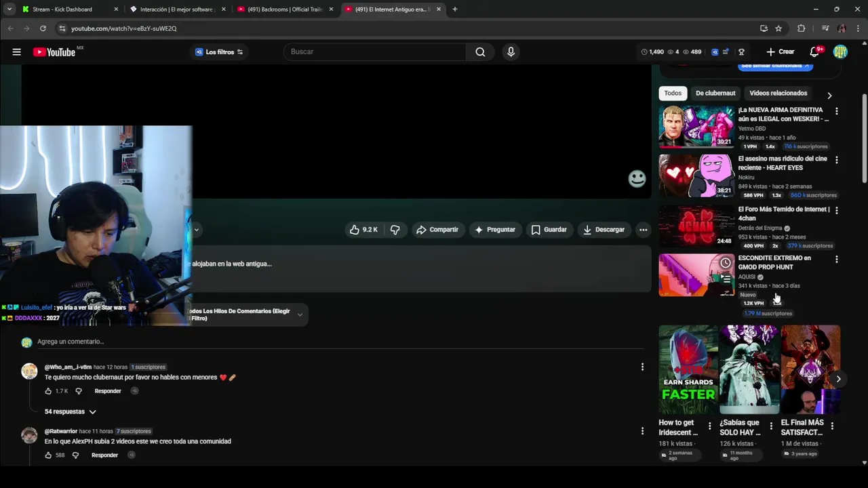868x488 pixels.
Task: Open menu for Wesker ARMA DEFINITIVA video
Action: (836, 111)
